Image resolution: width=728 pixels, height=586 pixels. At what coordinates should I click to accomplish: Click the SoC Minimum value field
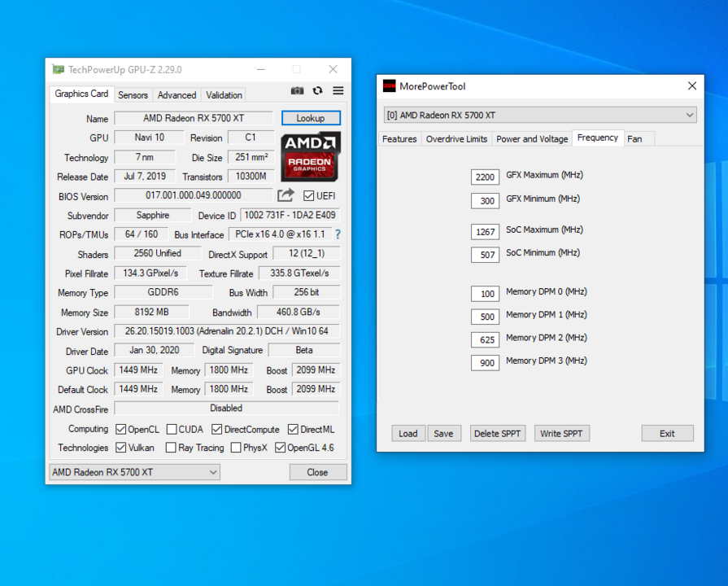pyautogui.click(x=485, y=255)
